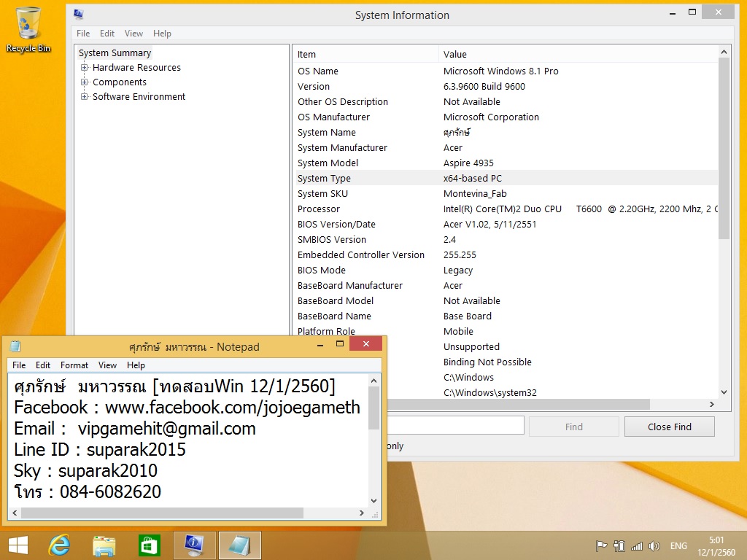Minimize the Notepad window

(320, 345)
